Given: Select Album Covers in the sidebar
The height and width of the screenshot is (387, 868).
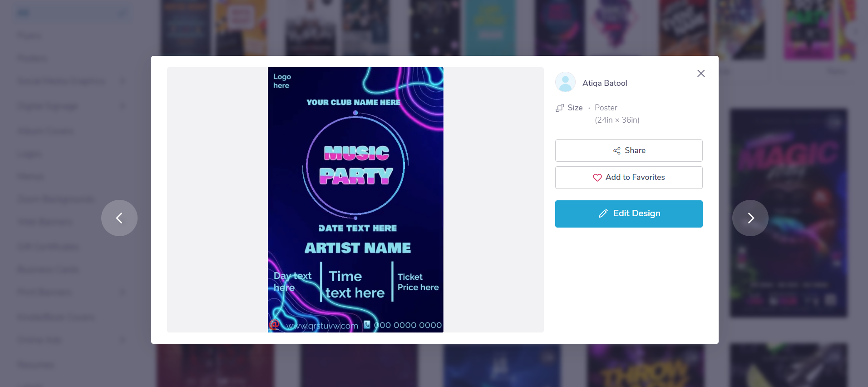Looking at the screenshot, I should (45, 131).
